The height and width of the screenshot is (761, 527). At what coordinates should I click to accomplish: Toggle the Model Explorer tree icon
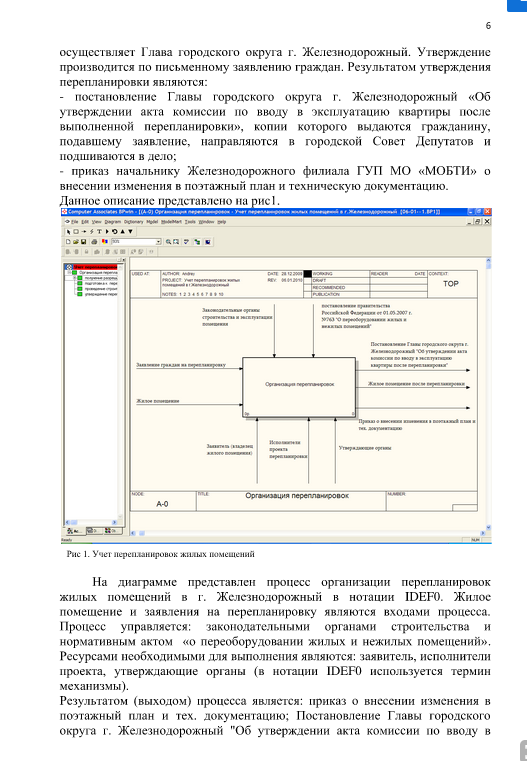point(197,242)
